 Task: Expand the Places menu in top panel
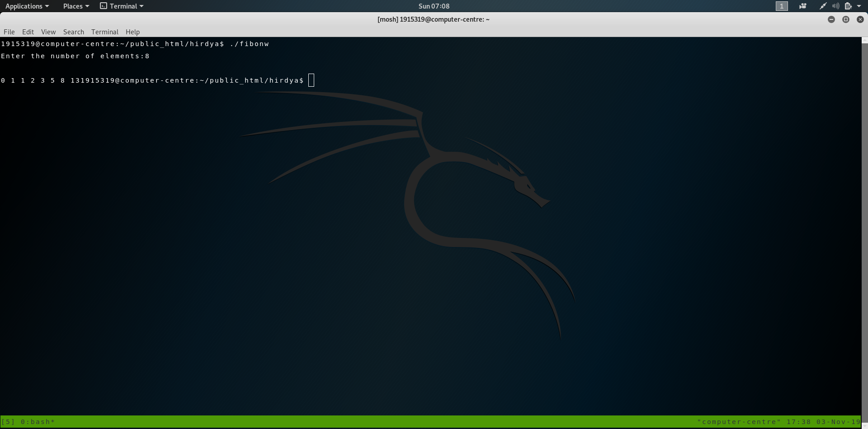tap(76, 6)
